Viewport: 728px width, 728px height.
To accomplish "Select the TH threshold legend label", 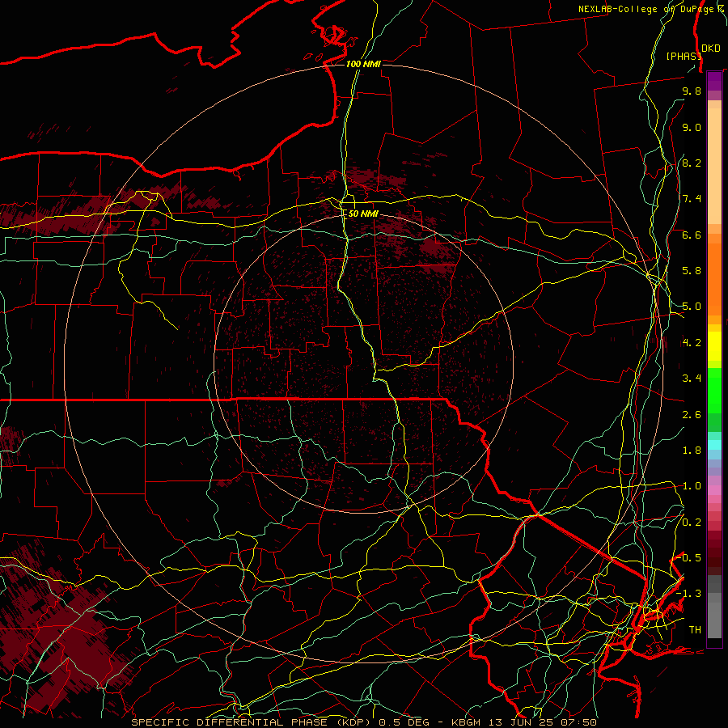I will pyautogui.click(x=695, y=630).
